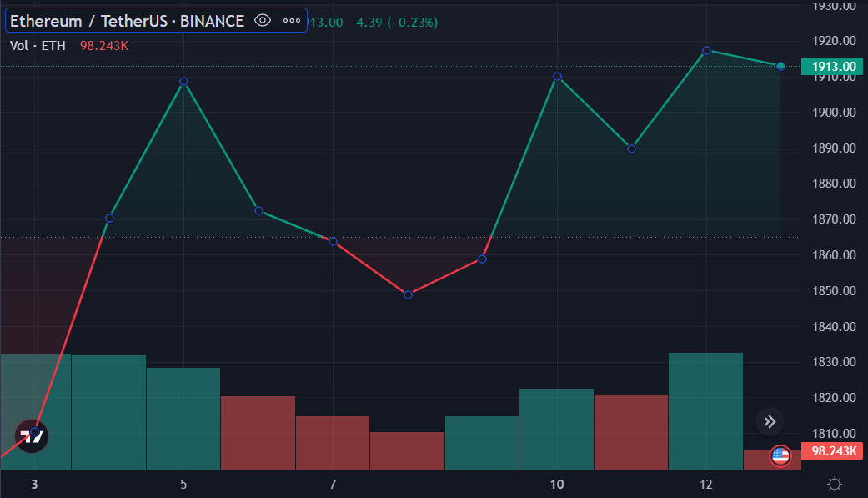Click the TradingView logo in bottom-left corner
The height and width of the screenshot is (498, 868).
(x=32, y=435)
